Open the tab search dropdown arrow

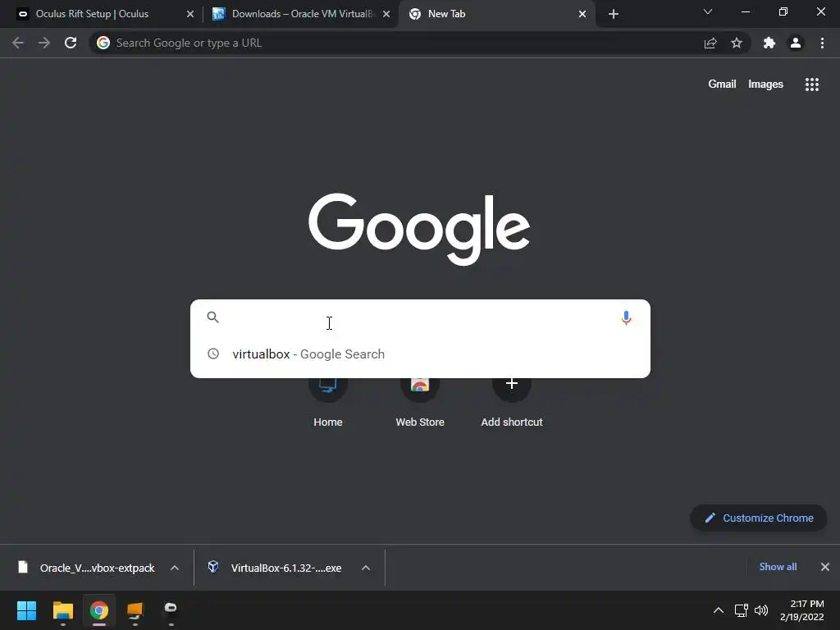(x=708, y=11)
